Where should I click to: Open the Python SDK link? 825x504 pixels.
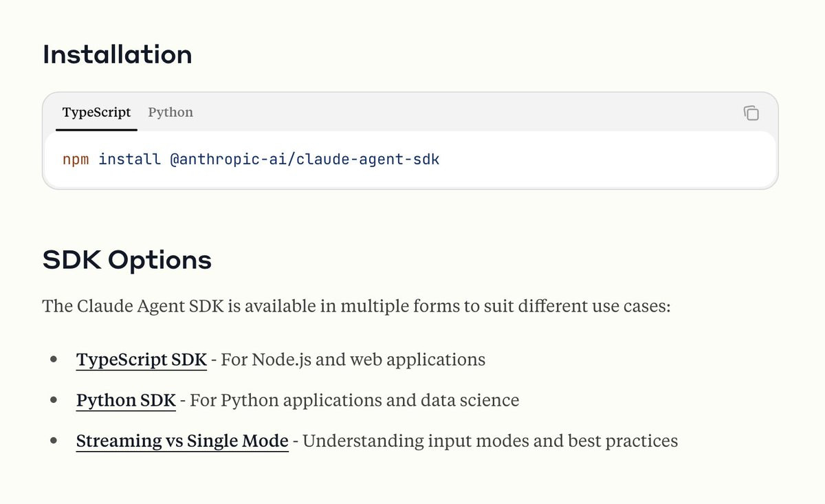pyautogui.click(x=126, y=400)
